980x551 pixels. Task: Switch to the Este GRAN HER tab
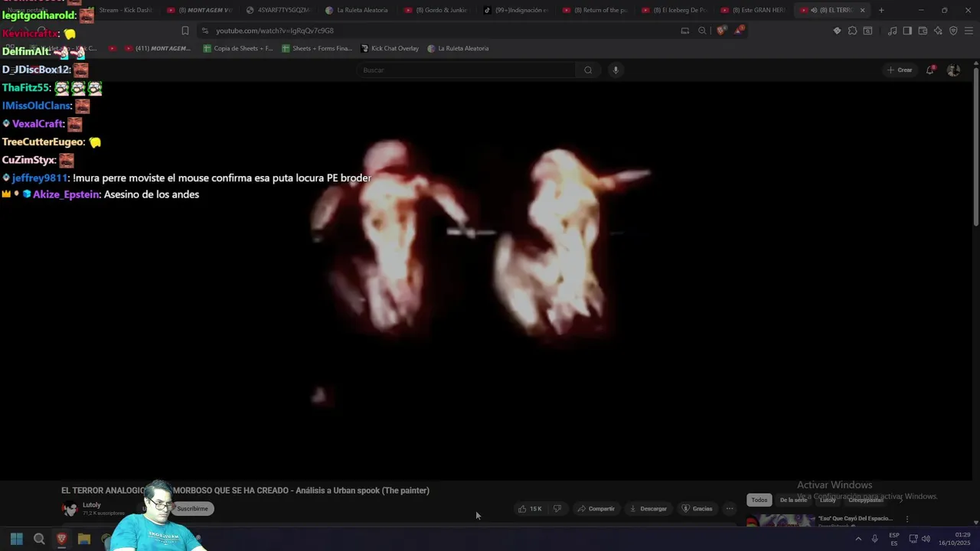pos(753,10)
